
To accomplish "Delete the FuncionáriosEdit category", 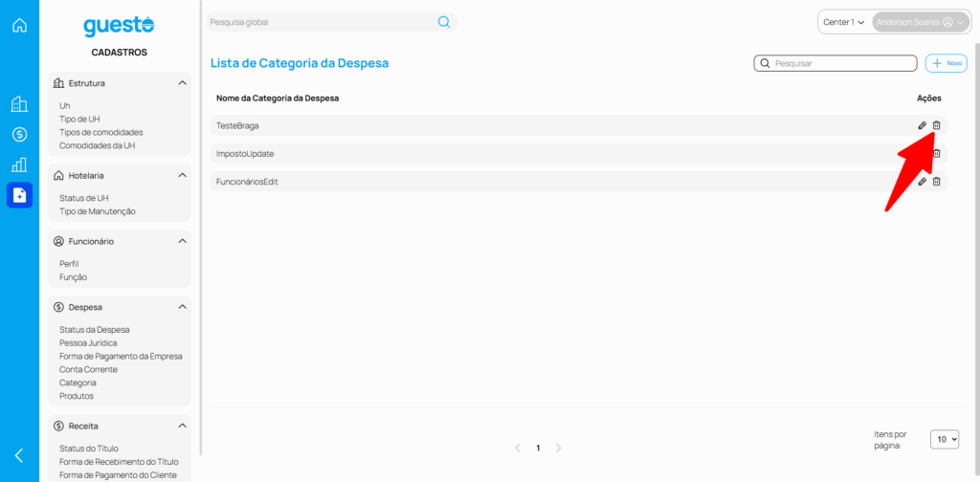I will [x=937, y=182].
